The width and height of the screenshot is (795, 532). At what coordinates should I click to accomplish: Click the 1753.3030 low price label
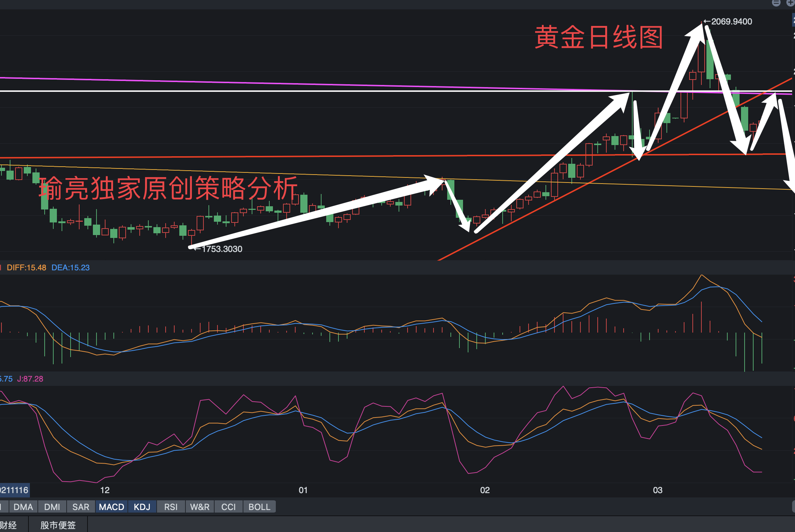pyautogui.click(x=222, y=249)
